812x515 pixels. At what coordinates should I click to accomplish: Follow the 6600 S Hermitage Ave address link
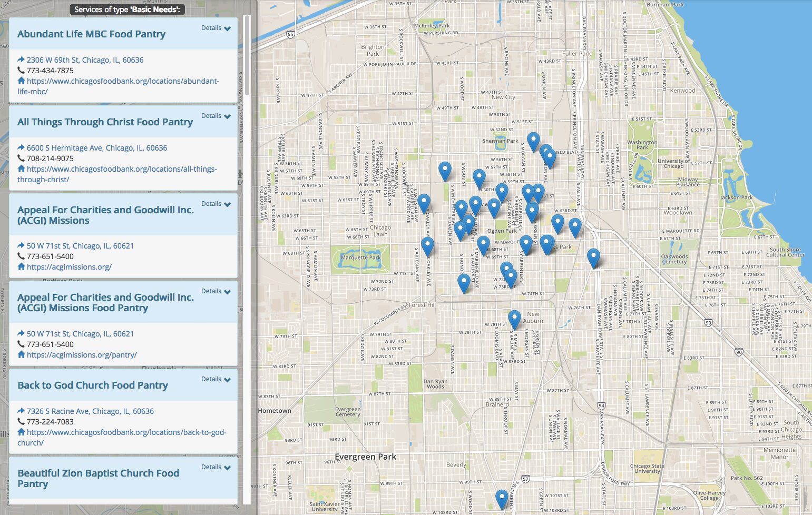[97, 147]
